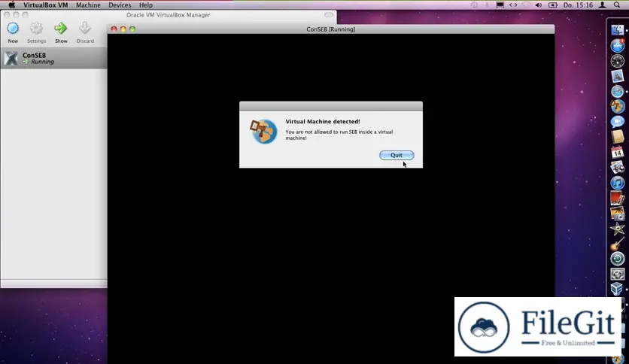Click the displays icon in menu bar
The image size is (629, 364).
[x=500, y=5]
